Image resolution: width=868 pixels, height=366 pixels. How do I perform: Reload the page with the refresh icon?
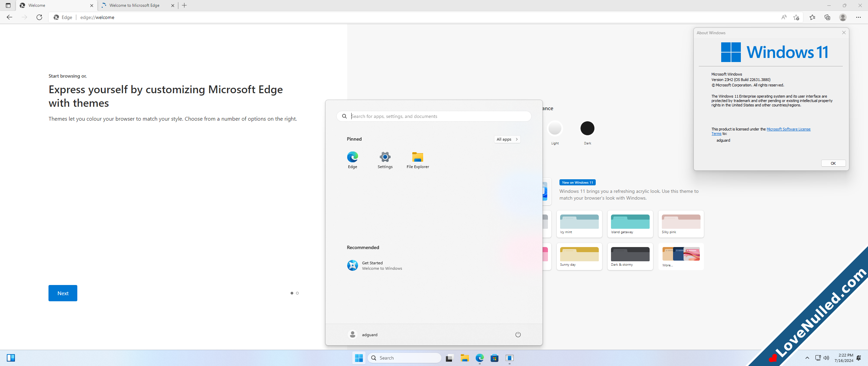point(39,17)
